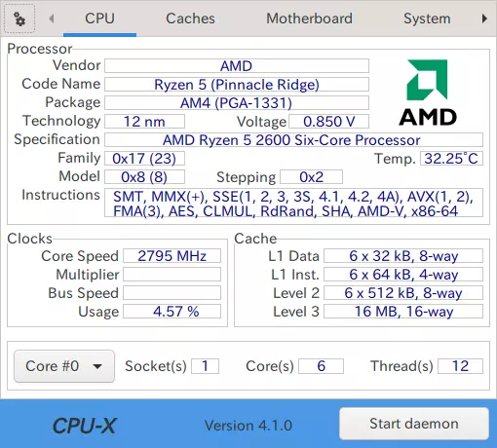
Task: Click the left tab scroll arrow
Action: point(51,19)
